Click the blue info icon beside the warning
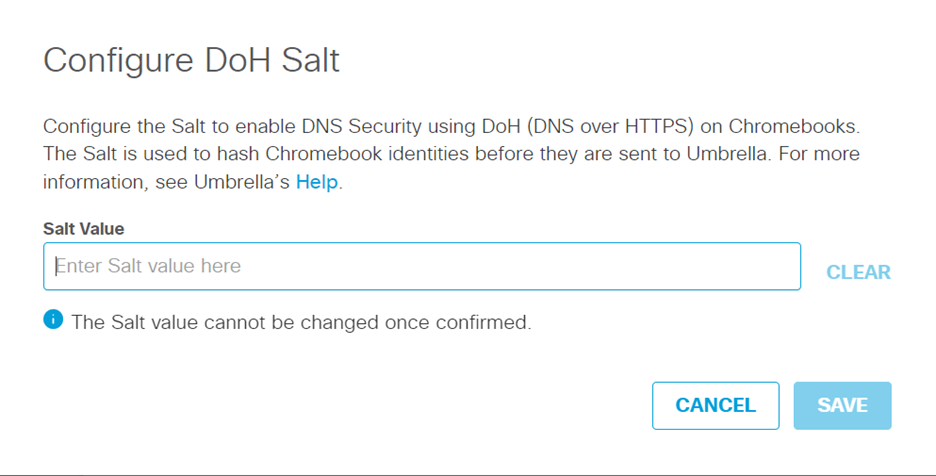Image resolution: width=936 pixels, height=476 pixels. point(53,320)
